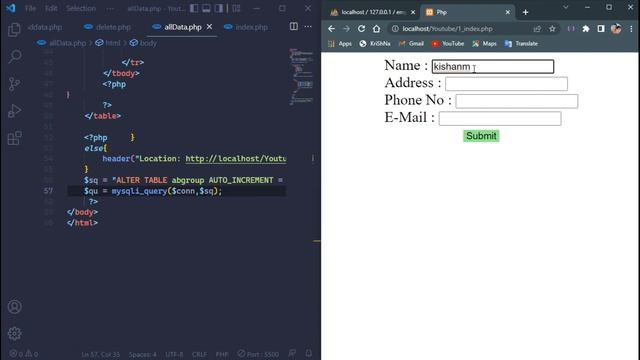640x360 pixels.
Task: Open the Edit menu in VS Code
Action: tap(51, 8)
